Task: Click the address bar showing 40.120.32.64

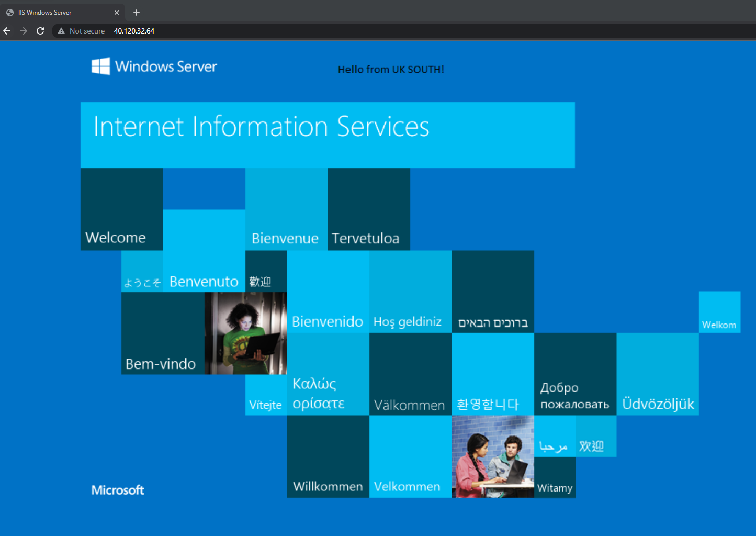Action: [403, 31]
